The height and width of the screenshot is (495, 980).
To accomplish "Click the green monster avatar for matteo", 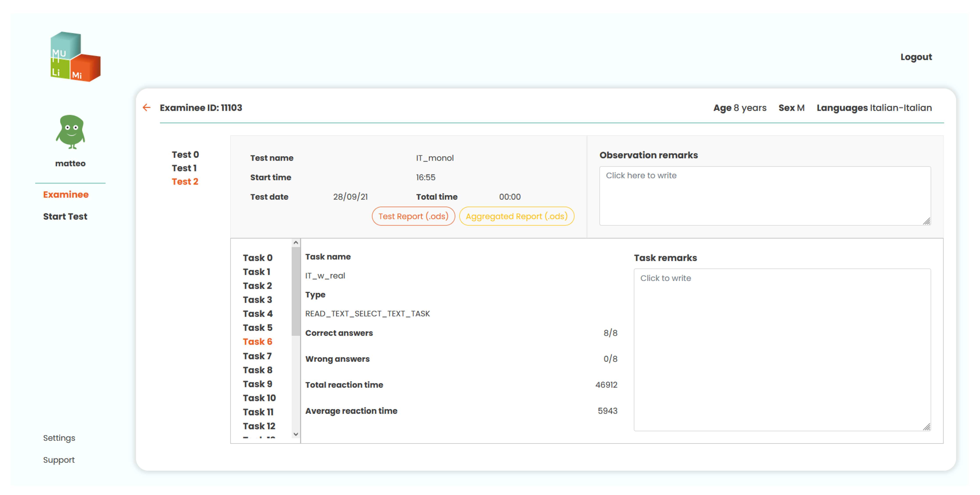I will (x=70, y=131).
